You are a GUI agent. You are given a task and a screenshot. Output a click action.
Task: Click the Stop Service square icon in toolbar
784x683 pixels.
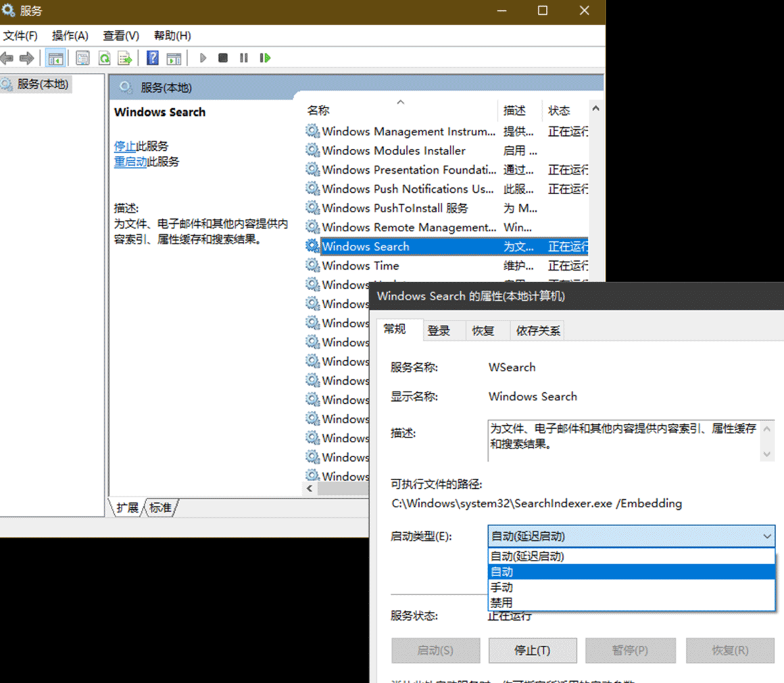(x=223, y=58)
